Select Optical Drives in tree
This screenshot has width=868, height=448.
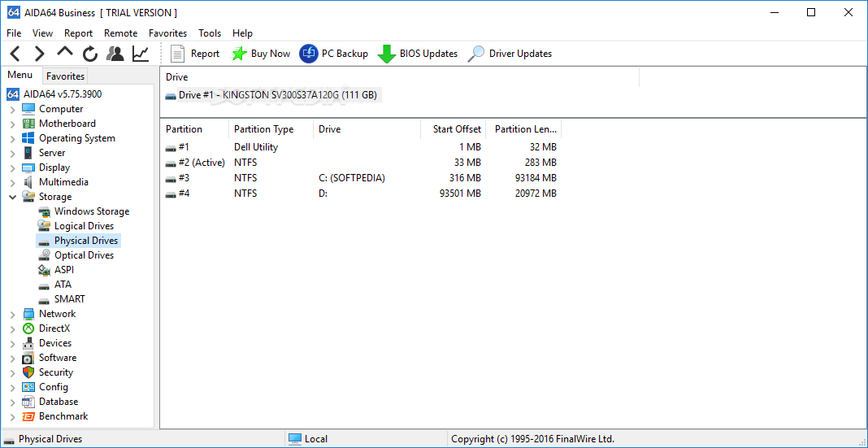(x=84, y=255)
